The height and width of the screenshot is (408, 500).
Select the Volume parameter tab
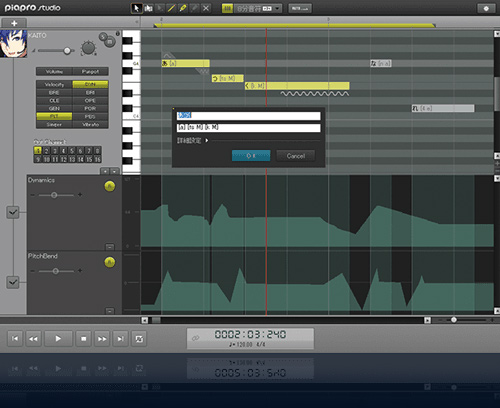click(x=54, y=71)
